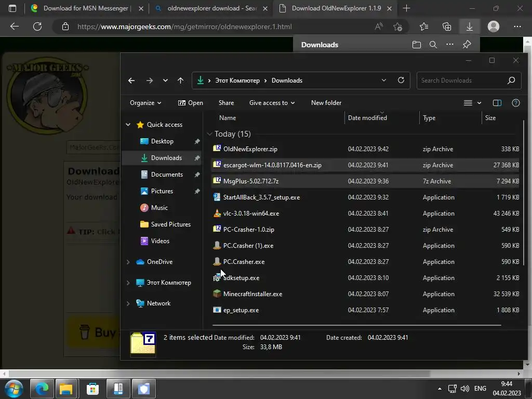Sort files by Type column
The width and height of the screenshot is (532, 399).
pyautogui.click(x=429, y=118)
